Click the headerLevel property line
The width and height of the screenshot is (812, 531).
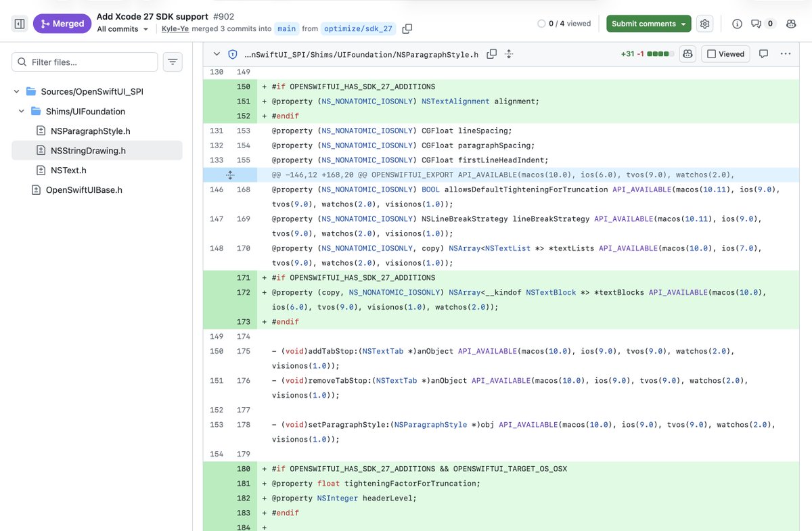pos(344,498)
